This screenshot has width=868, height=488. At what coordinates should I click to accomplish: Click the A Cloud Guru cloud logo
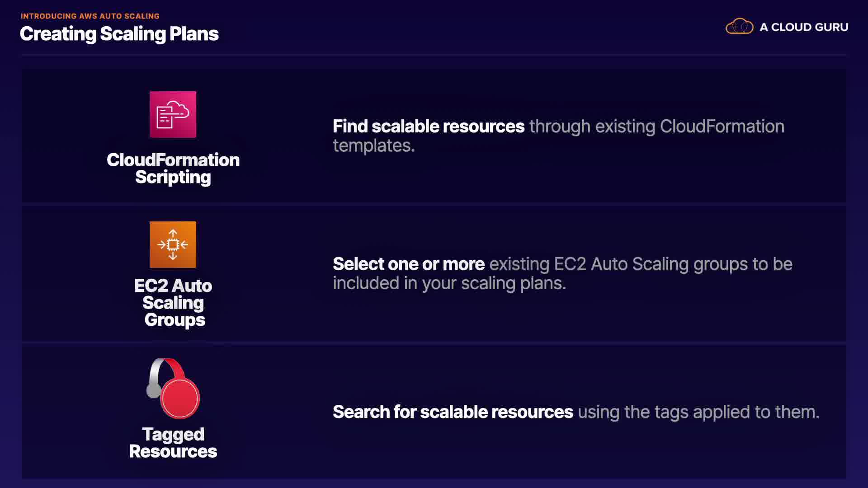pyautogui.click(x=739, y=27)
